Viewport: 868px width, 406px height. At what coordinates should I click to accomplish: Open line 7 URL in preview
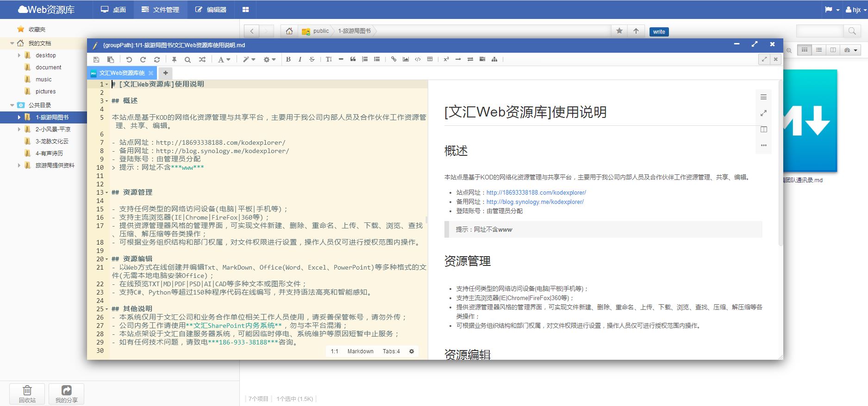pyautogui.click(x=536, y=193)
